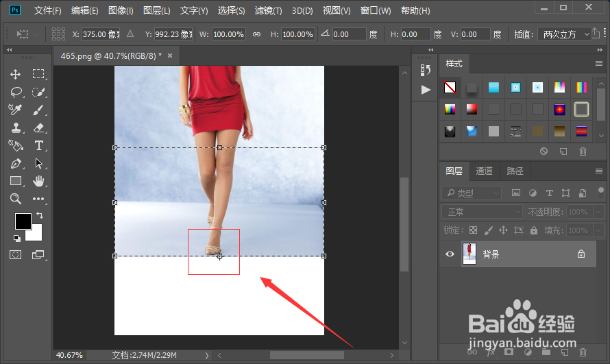Select the 样式 panel tab
This screenshot has width=610, height=364.
coord(454,63)
